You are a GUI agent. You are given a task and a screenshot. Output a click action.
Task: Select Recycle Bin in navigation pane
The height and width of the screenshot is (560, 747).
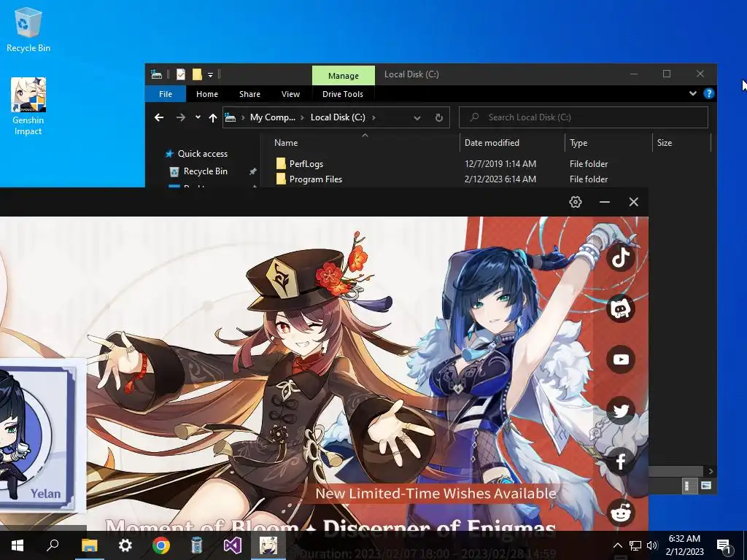coord(205,171)
